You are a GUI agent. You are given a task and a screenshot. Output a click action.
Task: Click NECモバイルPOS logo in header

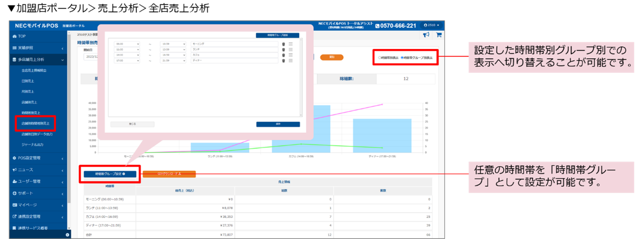[37, 25]
